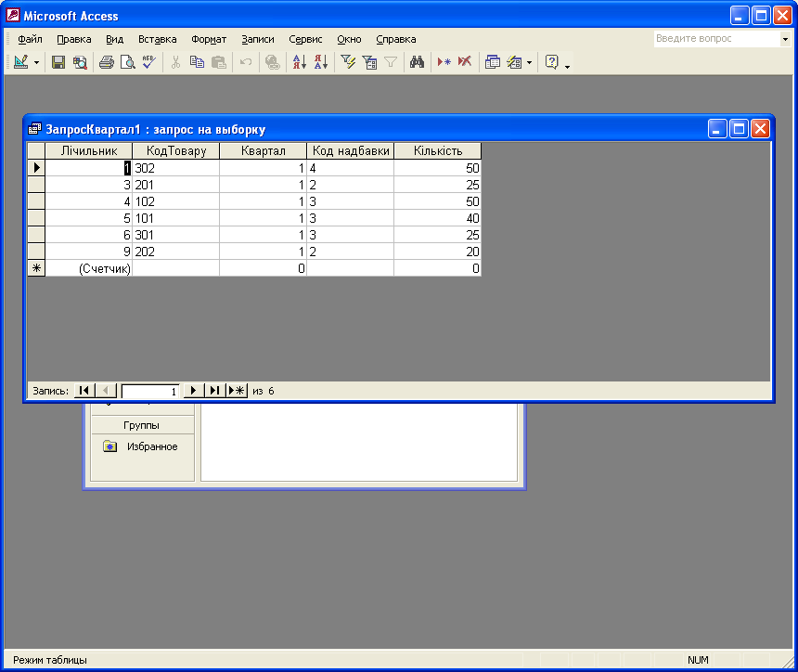Go to last record navigation button
798x672 pixels.
coord(214,391)
